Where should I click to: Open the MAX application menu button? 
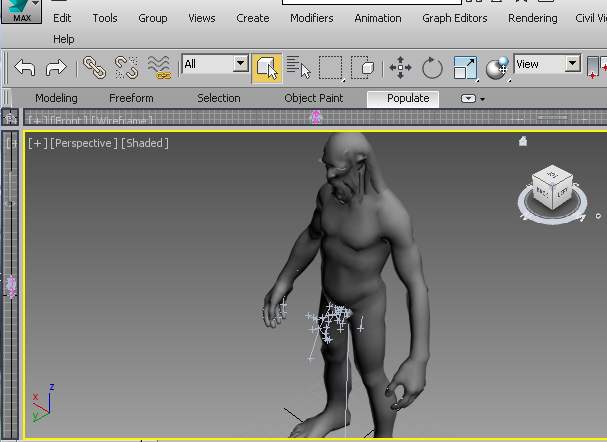[21, 11]
